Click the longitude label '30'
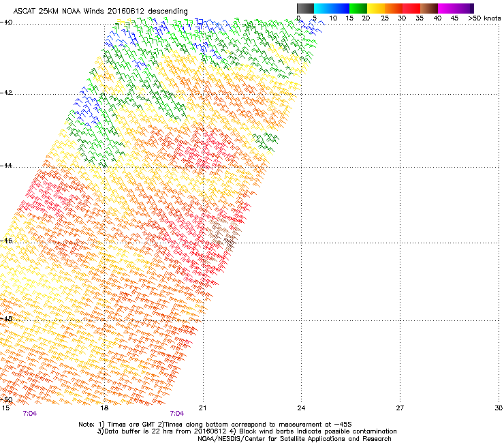Viewport: 504px width, 443px height. pyautogui.click(x=499, y=408)
